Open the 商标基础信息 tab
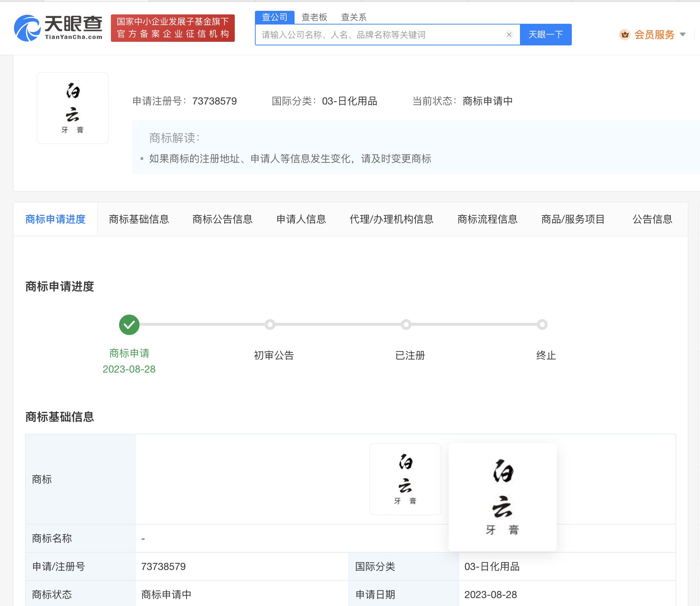Image resolution: width=700 pixels, height=606 pixels. coord(139,219)
